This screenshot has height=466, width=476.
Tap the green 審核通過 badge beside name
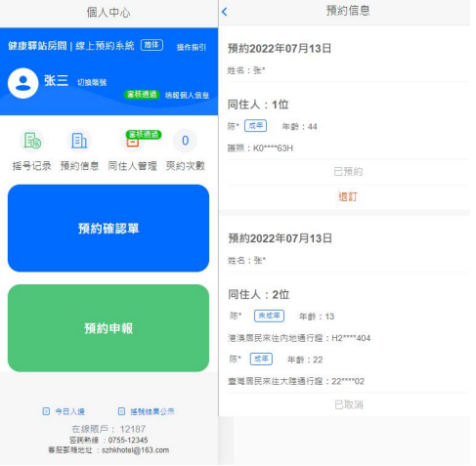142,95
